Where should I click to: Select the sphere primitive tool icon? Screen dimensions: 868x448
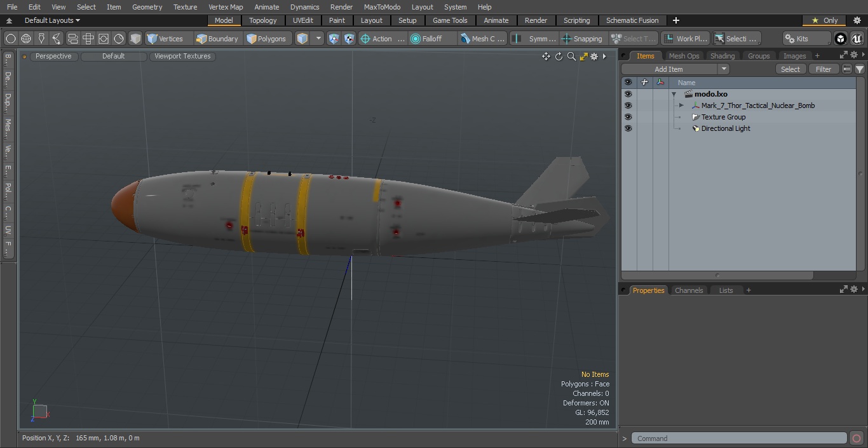tap(11, 39)
